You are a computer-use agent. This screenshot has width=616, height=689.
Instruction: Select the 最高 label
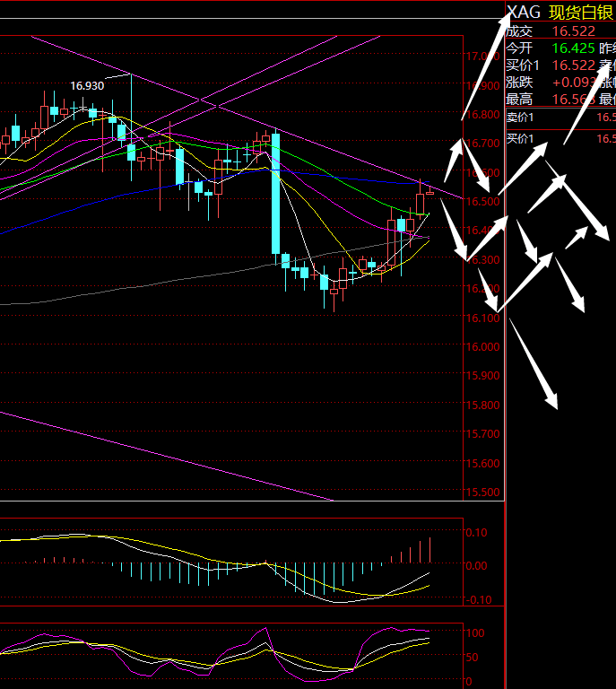point(519,100)
